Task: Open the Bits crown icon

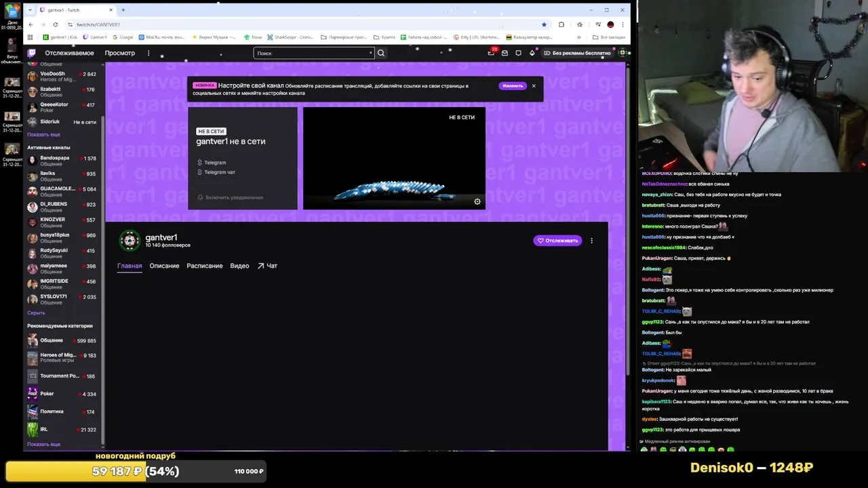Action: [532, 53]
